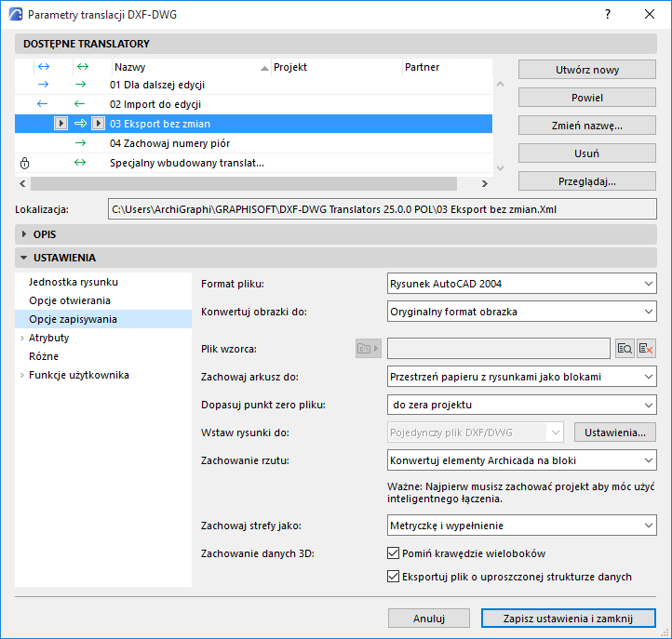Uncheck Pomiń krawędzie wieloboków

click(393, 553)
